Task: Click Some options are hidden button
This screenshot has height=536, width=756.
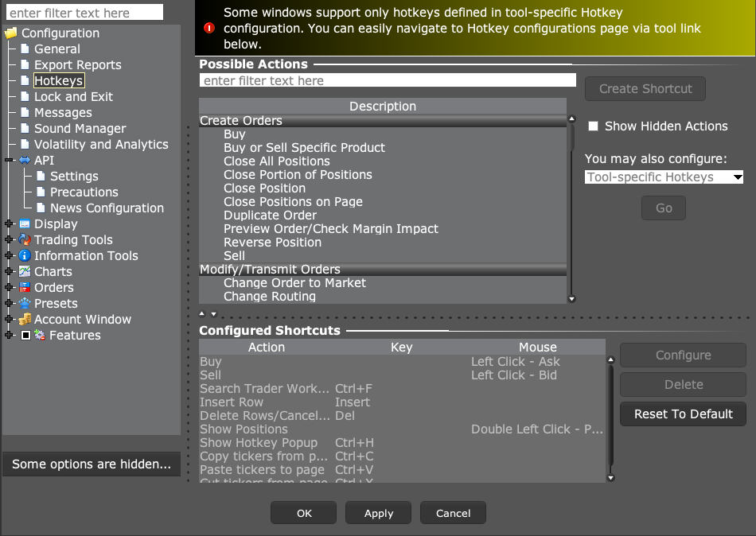Action: point(92,464)
